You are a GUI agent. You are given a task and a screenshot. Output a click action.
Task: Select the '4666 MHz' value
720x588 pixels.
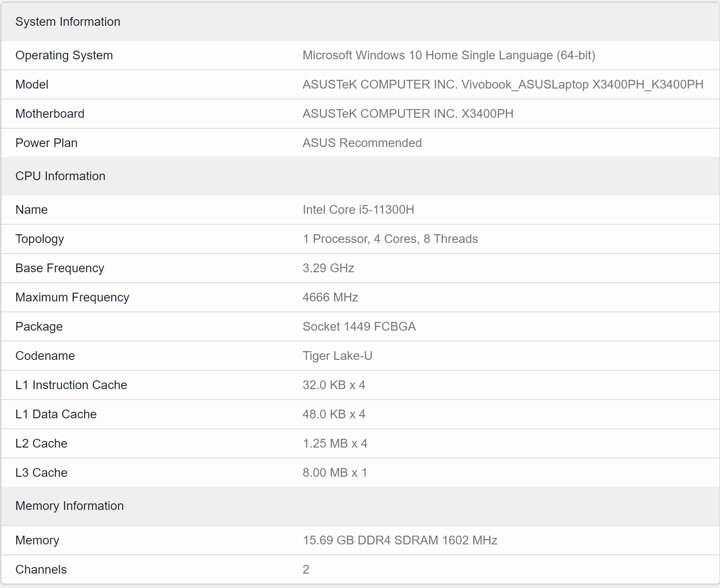[330, 297]
